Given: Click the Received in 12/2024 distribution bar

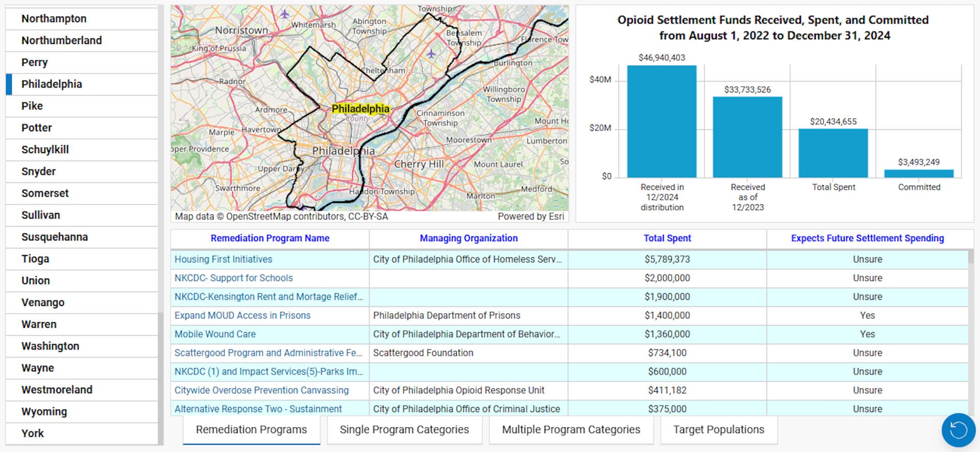Looking at the screenshot, I should pos(661,122).
